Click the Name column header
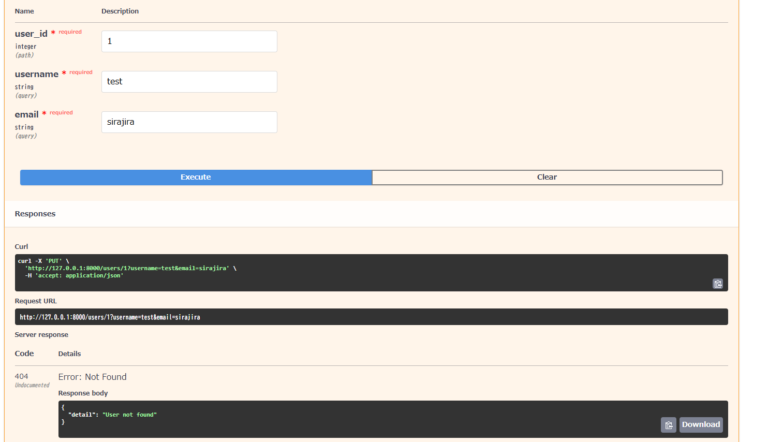 click(24, 11)
